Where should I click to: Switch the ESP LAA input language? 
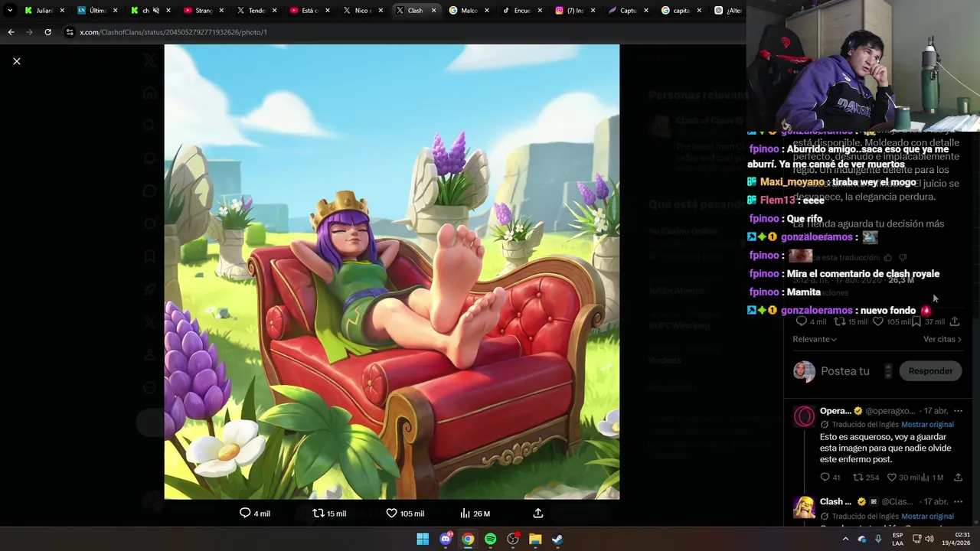point(897,539)
